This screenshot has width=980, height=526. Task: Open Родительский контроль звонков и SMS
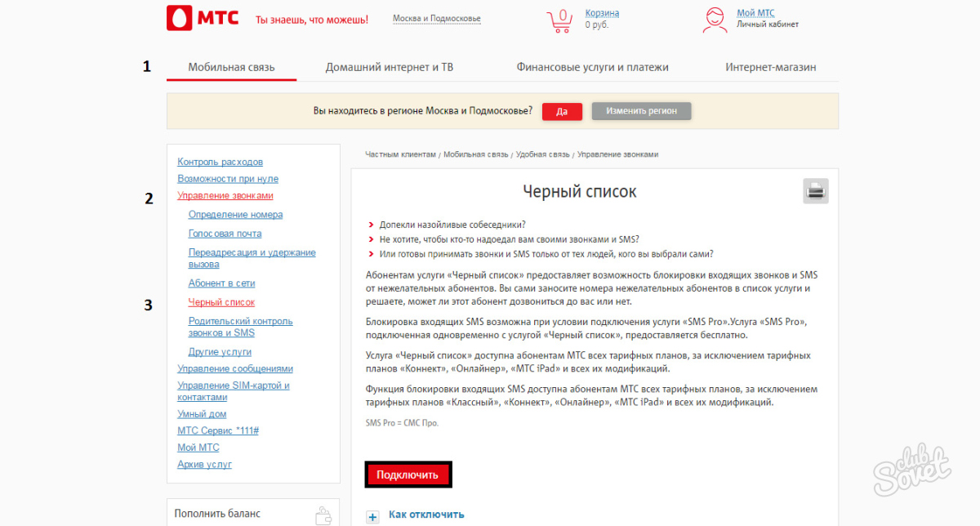pyautogui.click(x=240, y=327)
